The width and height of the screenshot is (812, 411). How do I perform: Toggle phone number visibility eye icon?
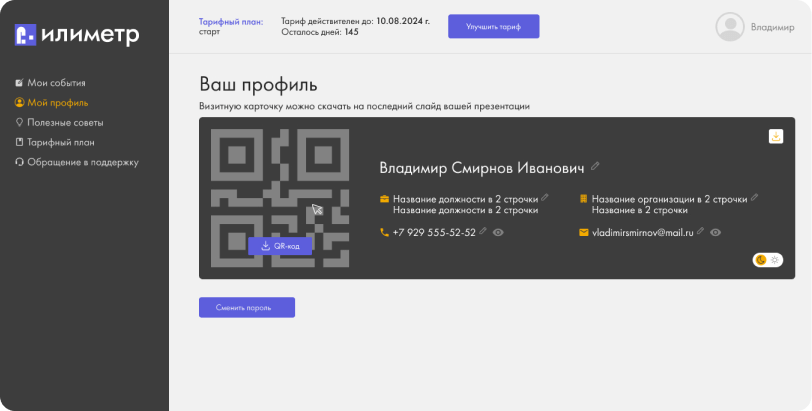(498, 232)
